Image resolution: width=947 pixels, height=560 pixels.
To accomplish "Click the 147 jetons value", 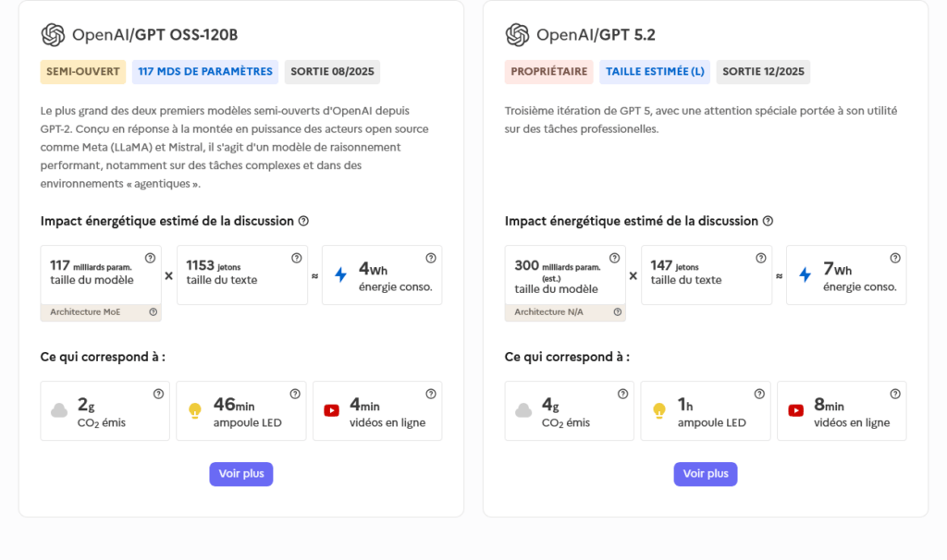I will tap(674, 265).
